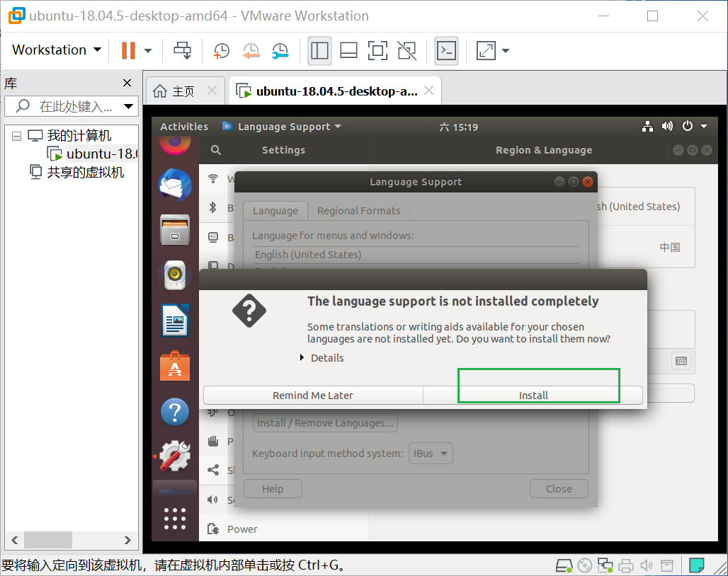
Task: Click Install to add language support
Action: tap(533, 395)
